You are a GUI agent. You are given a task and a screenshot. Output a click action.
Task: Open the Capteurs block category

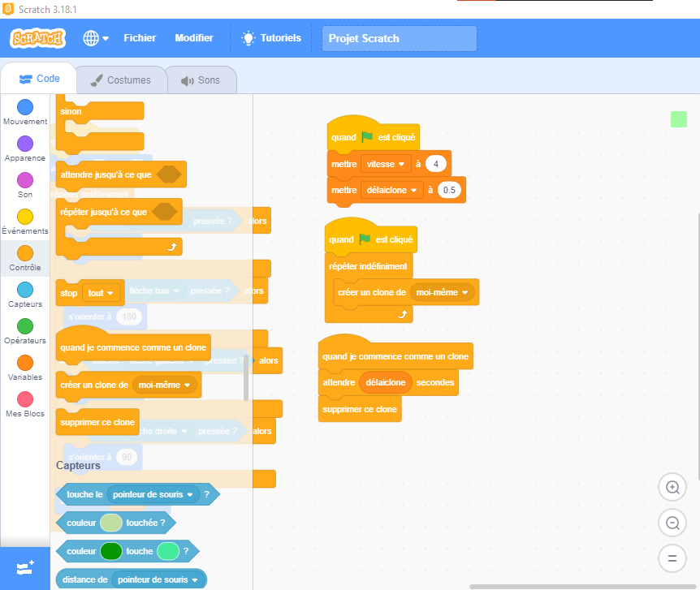tap(25, 295)
